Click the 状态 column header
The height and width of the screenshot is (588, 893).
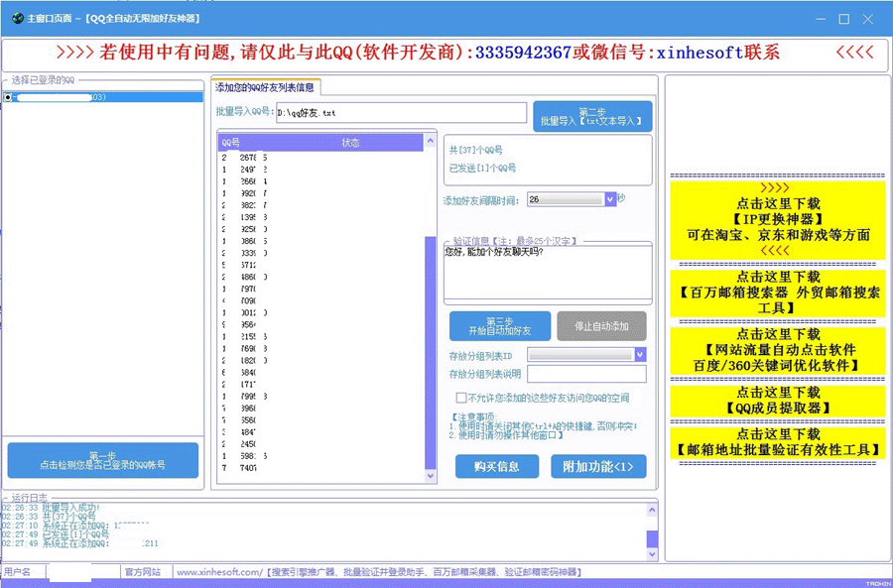350,143
